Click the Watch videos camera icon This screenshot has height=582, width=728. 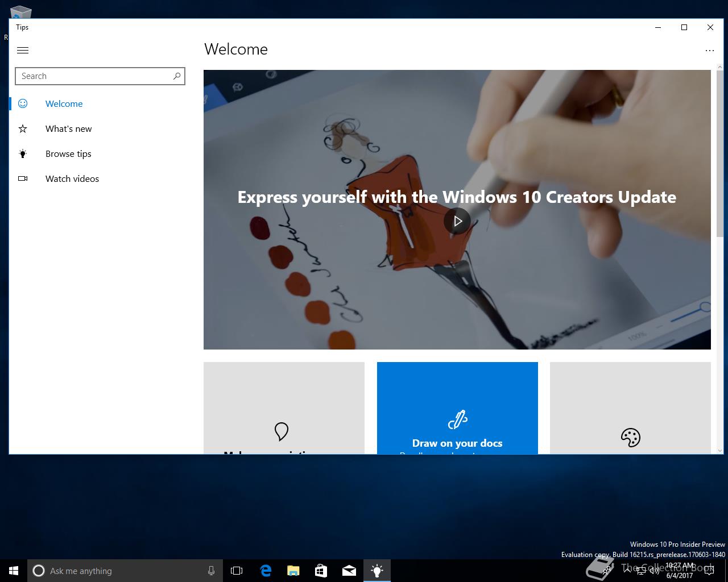(x=23, y=178)
